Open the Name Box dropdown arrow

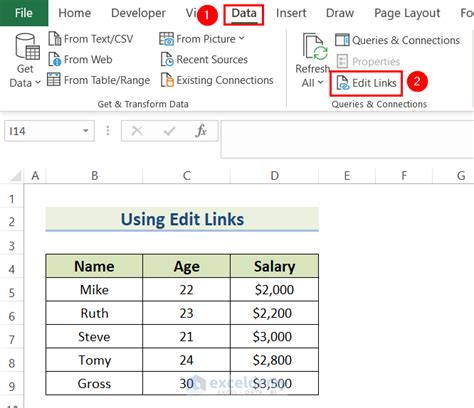point(86,131)
